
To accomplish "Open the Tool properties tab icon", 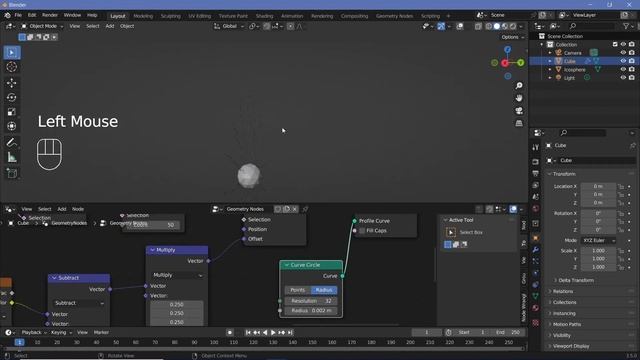I will pos(536,147).
